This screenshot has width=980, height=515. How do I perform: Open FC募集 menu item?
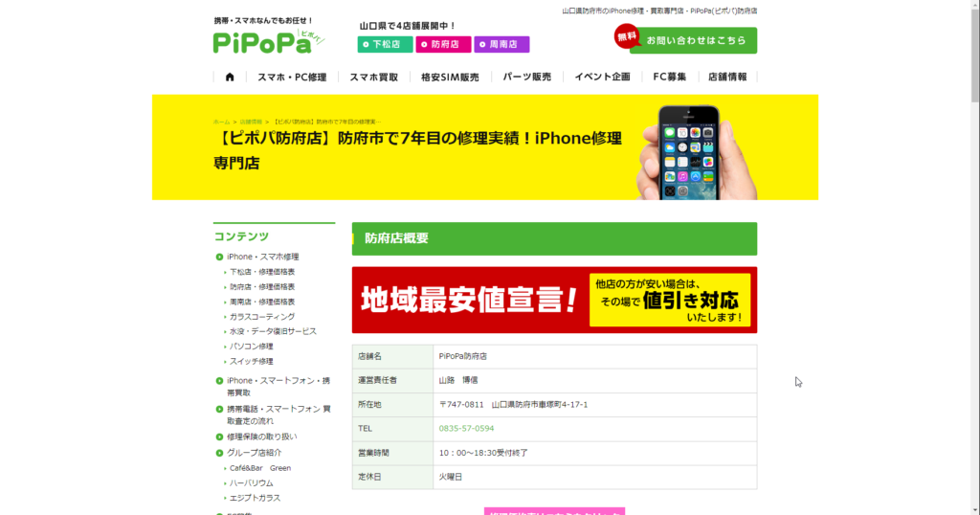tap(669, 77)
